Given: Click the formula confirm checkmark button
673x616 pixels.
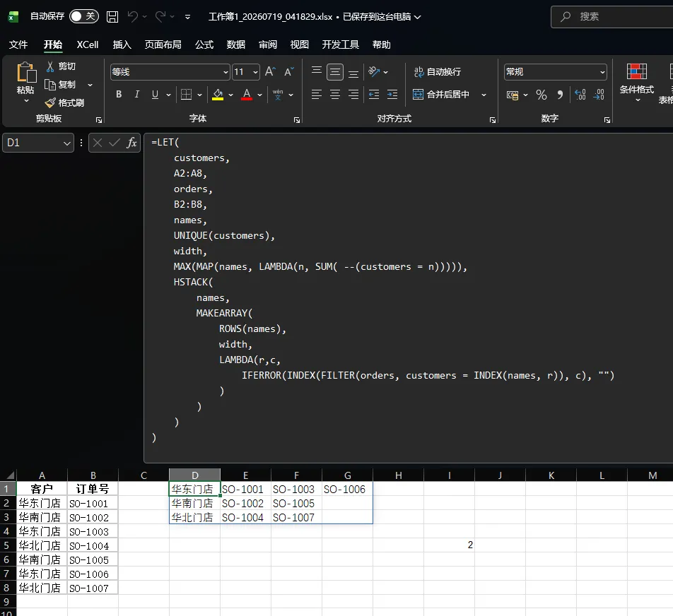Looking at the screenshot, I should pyautogui.click(x=115, y=143).
